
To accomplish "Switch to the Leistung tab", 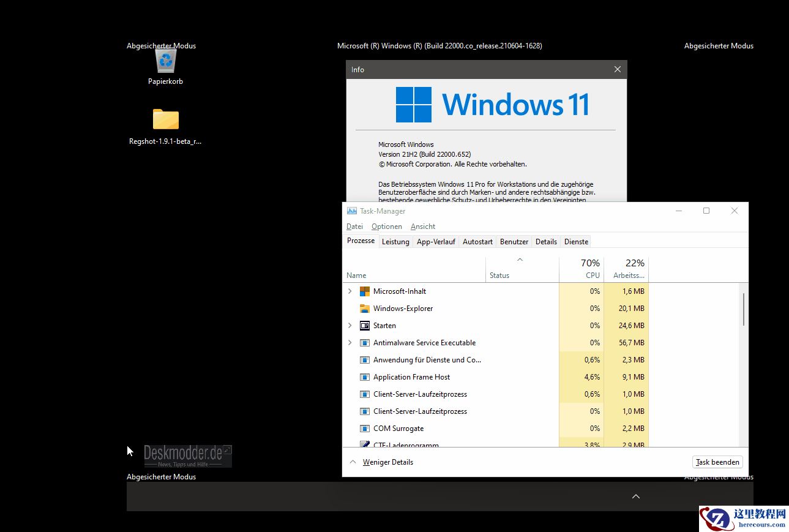I will [x=395, y=241].
